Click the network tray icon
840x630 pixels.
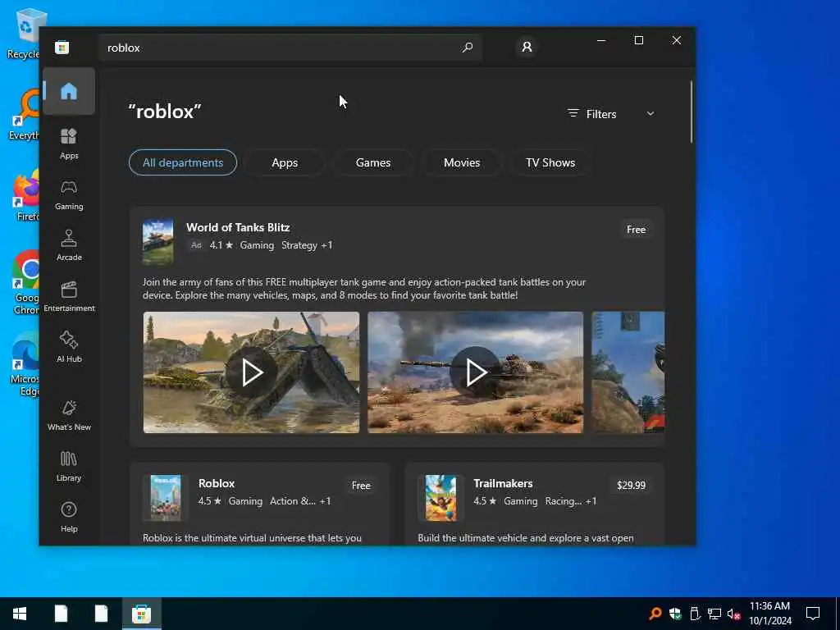pos(714,614)
